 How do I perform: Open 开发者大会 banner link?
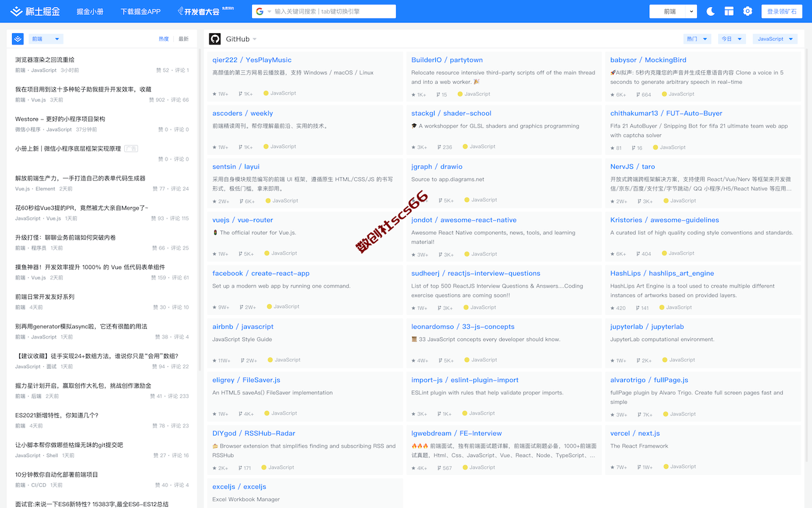click(206, 11)
